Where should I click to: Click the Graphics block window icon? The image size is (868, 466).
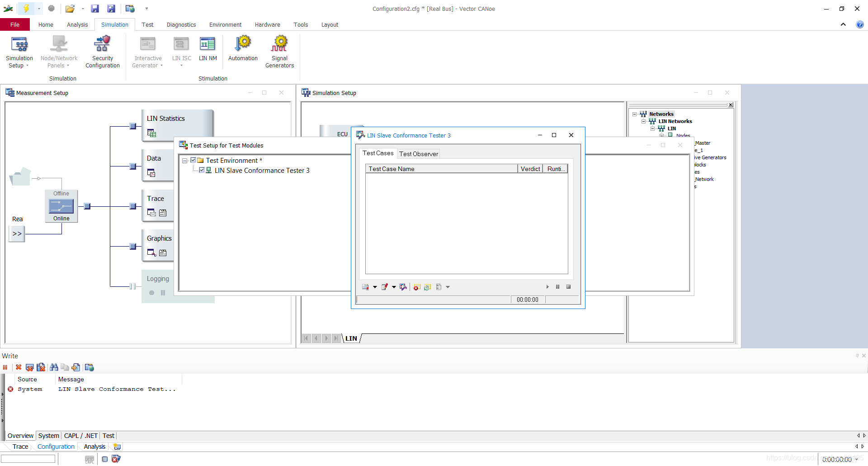(x=151, y=252)
